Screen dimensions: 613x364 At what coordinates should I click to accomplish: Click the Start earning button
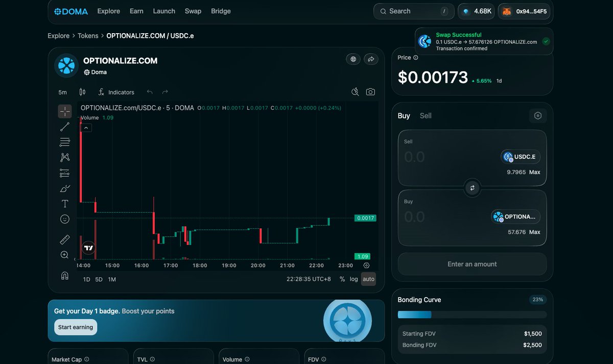pos(76,327)
